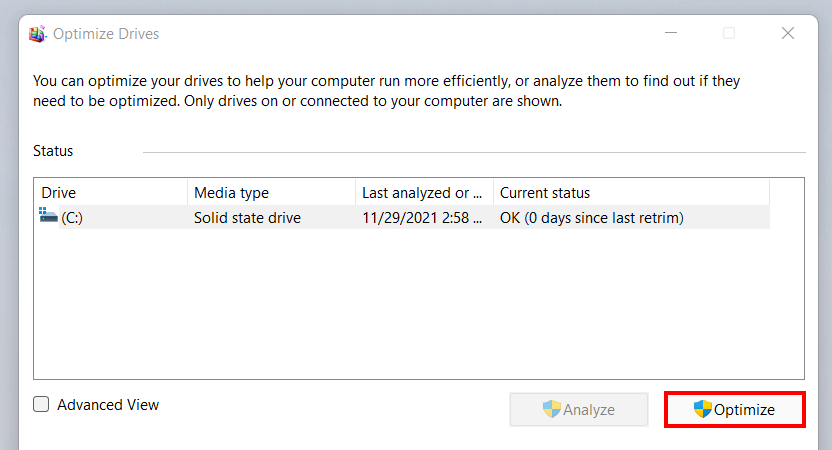The image size is (832, 450).
Task: Close the Optimize Drives window
Action: click(x=788, y=33)
